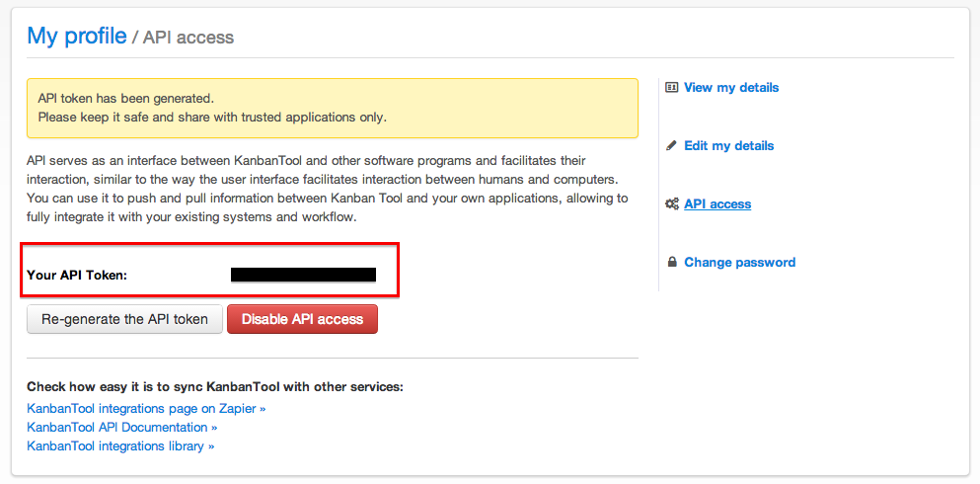Image resolution: width=980 pixels, height=484 pixels.
Task: Click the blacked-out API token value
Action: 303,275
